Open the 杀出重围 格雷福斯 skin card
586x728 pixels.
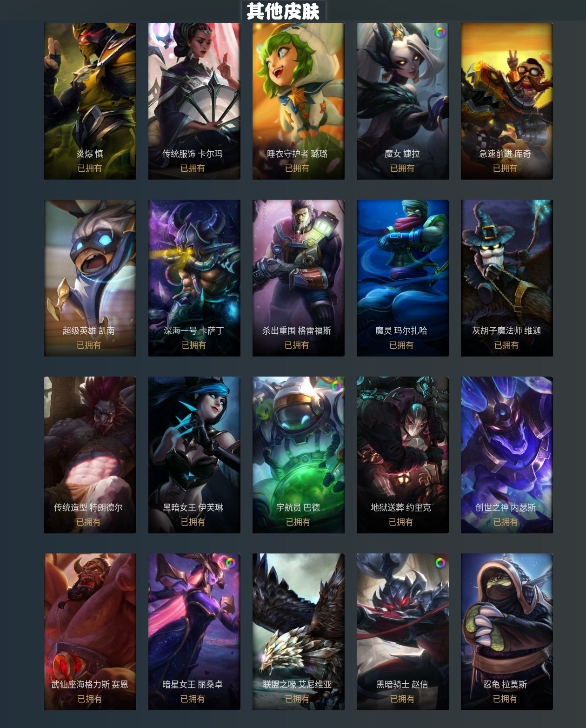click(x=299, y=278)
